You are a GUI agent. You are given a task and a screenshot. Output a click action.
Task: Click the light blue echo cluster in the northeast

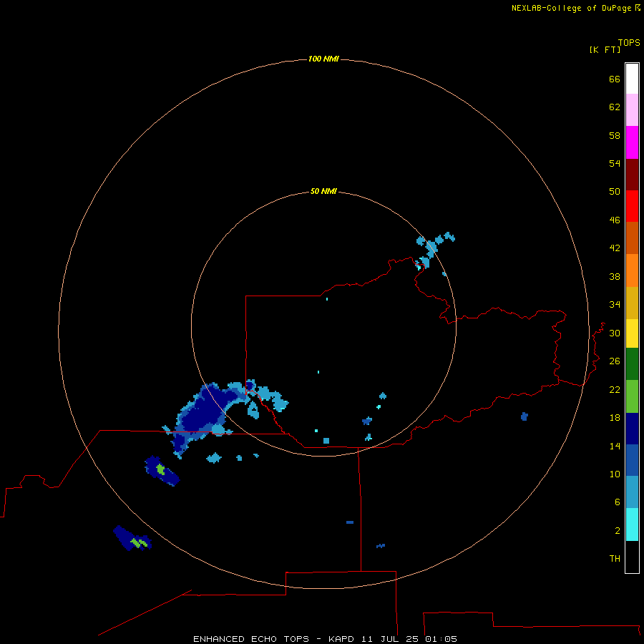(434, 250)
